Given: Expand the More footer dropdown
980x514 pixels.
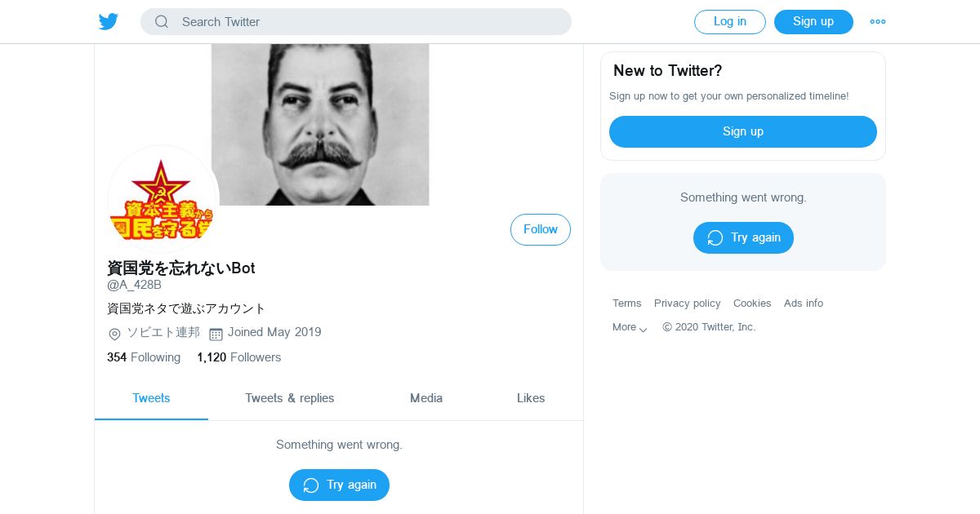Looking at the screenshot, I should (629, 327).
